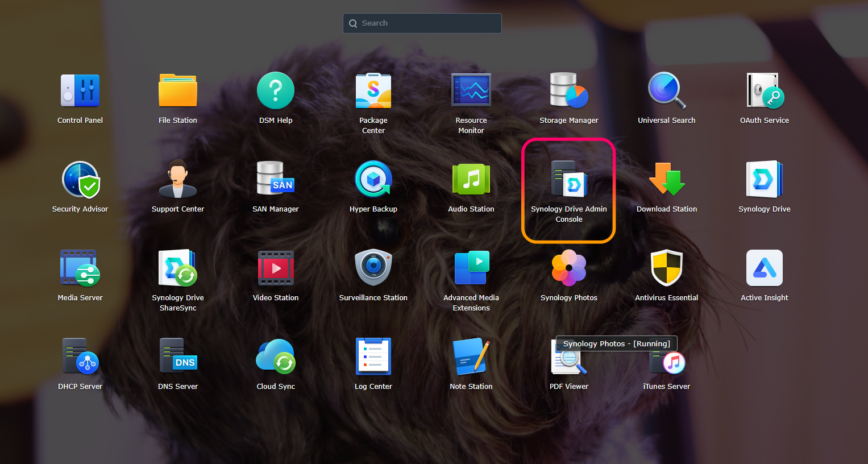
Task: Launch Support Center
Action: coord(178,180)
